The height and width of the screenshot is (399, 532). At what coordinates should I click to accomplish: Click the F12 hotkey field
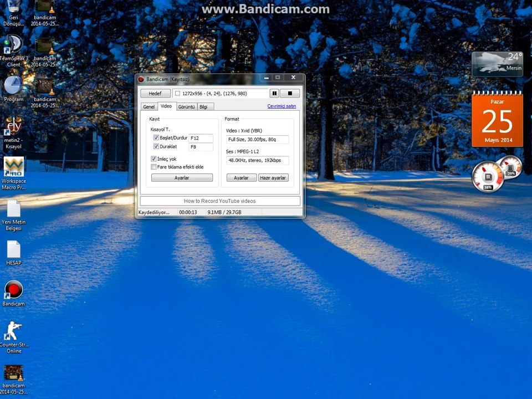tap(201, 138)
